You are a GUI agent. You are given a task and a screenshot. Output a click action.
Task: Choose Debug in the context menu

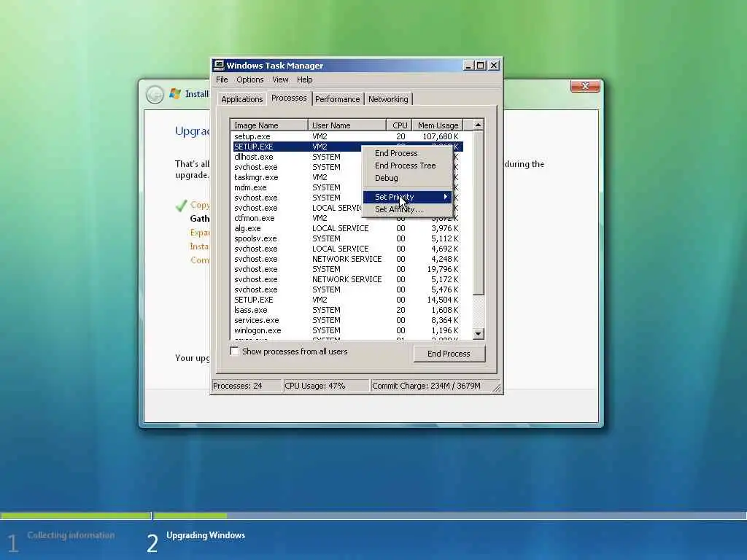tap(407, 178)
